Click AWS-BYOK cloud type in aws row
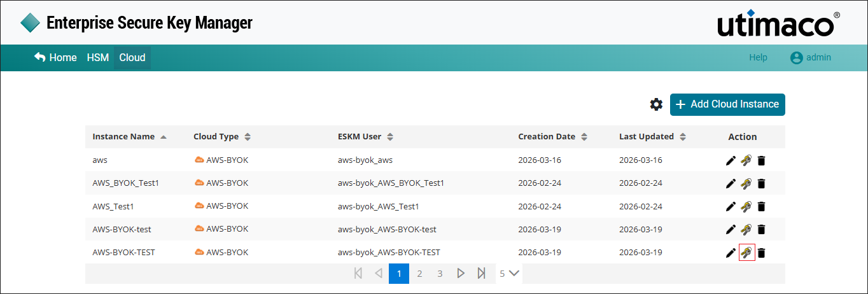Screen dimensions: 868x294 point(221,160)
